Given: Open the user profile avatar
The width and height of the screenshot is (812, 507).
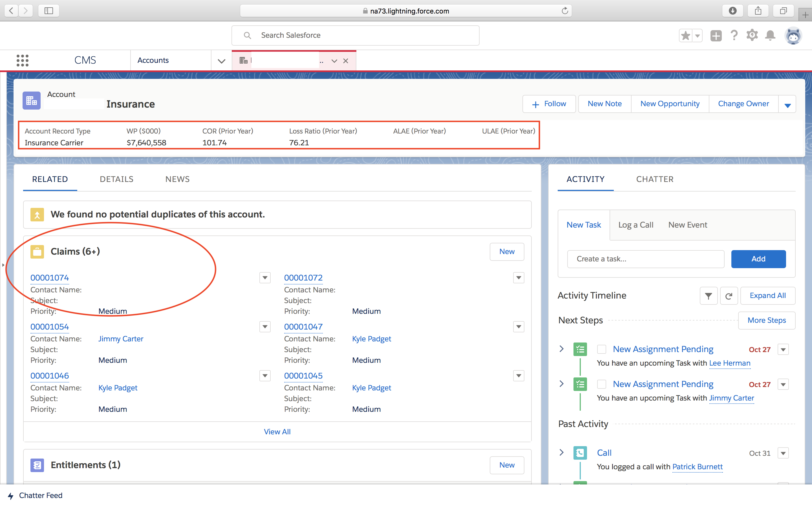Looking at the screenshot, I should pyautogui.click(x=793, y=35).
